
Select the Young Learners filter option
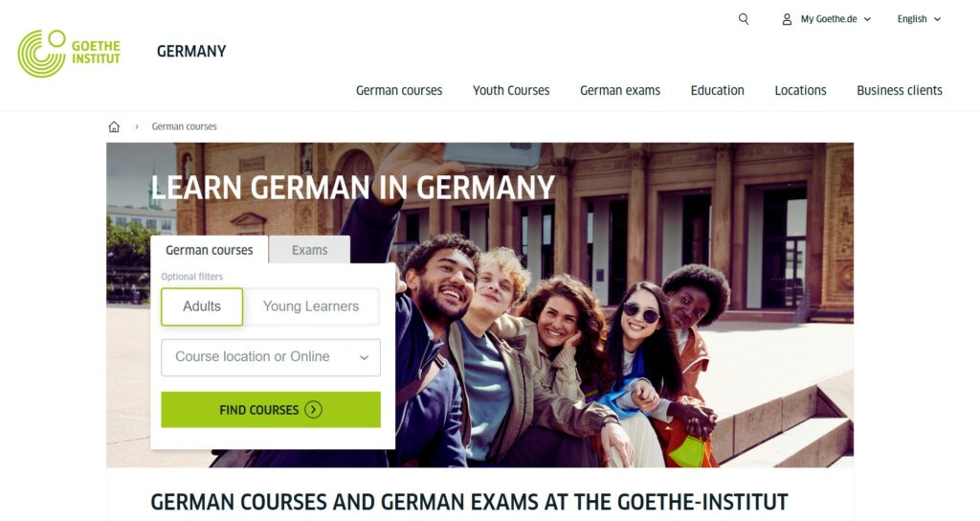click(x=311, y=306)
